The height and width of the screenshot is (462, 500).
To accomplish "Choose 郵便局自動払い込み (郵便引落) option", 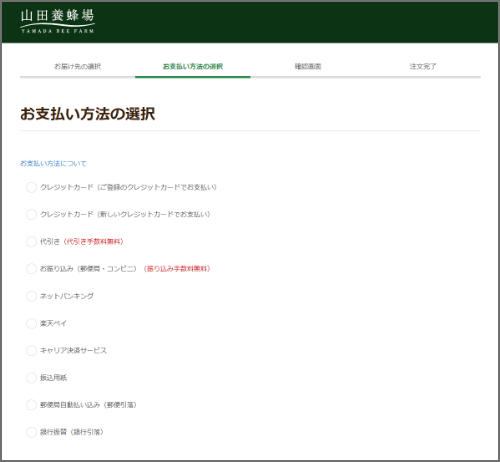I will (31, 405).
